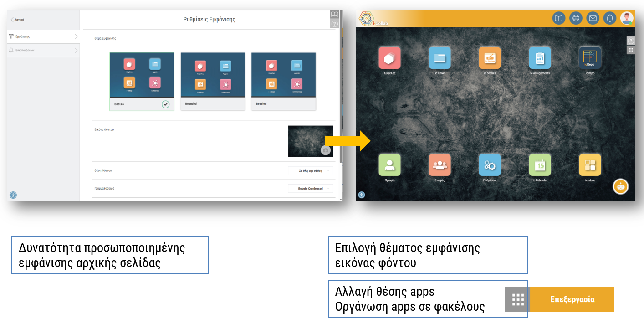Open the ic store app
Image resolution: width=644 pixels, height=329 pixels.
point(590,165)
